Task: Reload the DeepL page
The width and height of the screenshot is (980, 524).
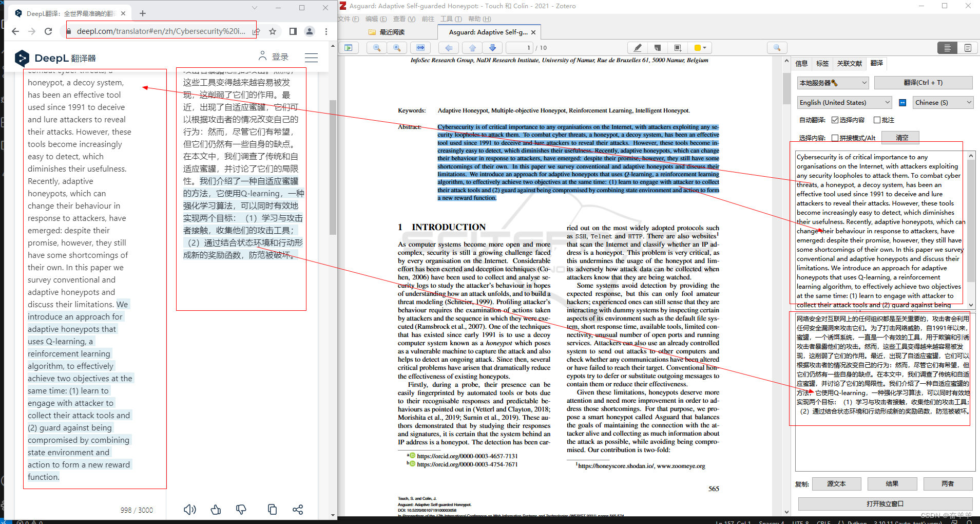Action: [x=48, y=31]
